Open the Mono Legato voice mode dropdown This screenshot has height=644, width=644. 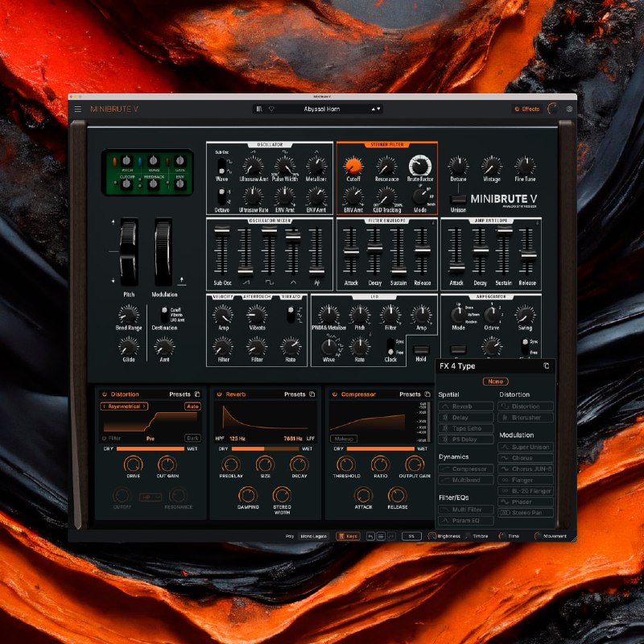[x=313, y=536]
